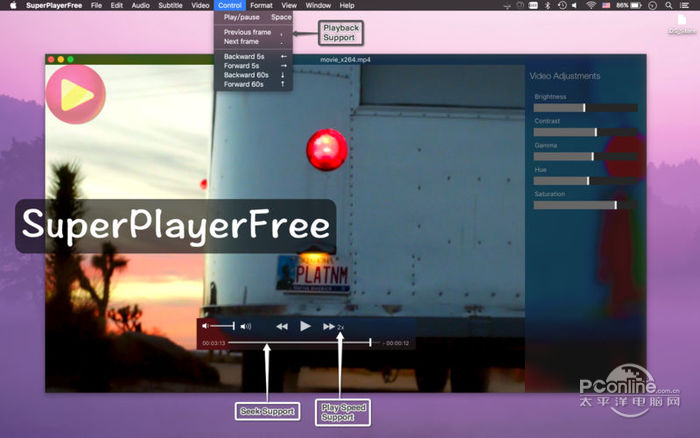Select Forward 5s in Control menu
Viewport: 700px width, 438px height.
[253, 66]
